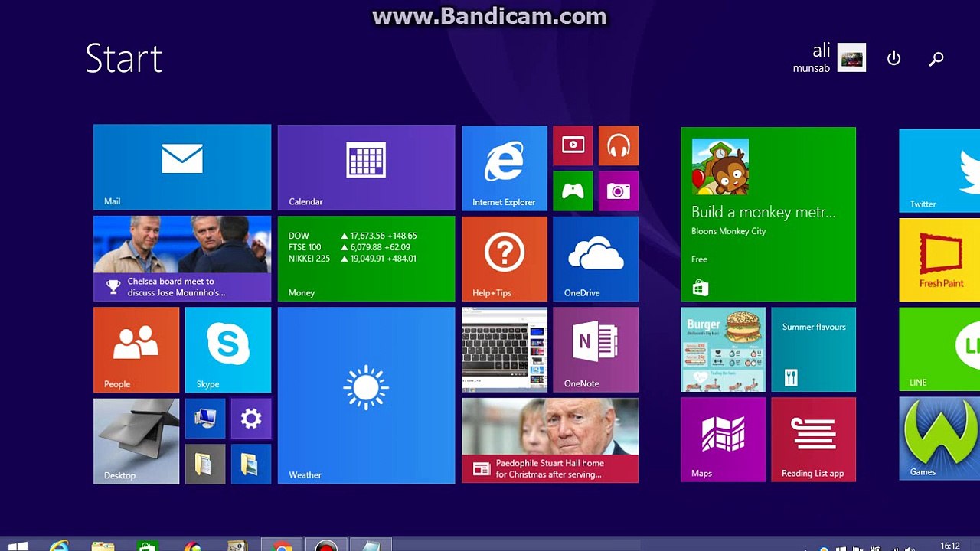Open the Mail tile
This screenshot has height=551, width=980.
click(182, 167)
